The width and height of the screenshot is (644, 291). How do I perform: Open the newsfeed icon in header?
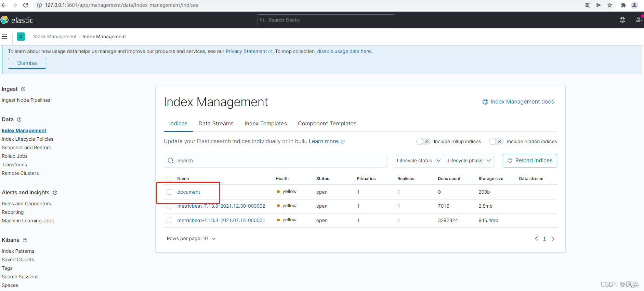[x=639, y=20]
